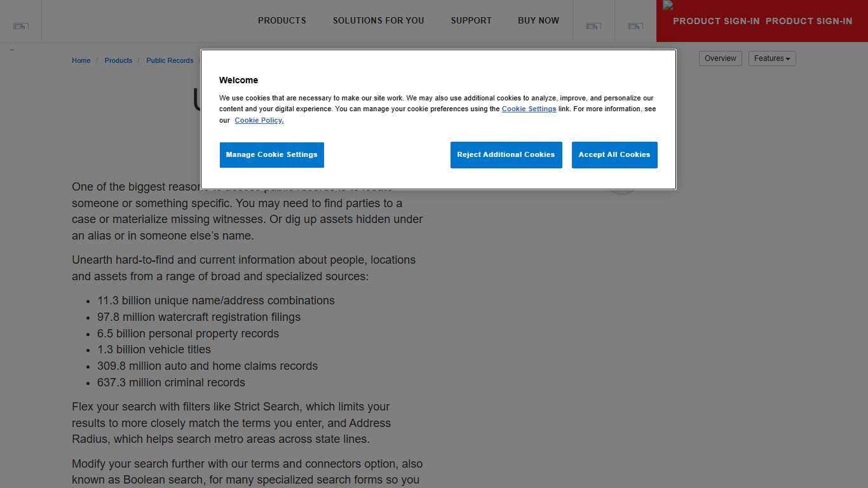Open the Cookie Settings link

(x=529, y=109)
